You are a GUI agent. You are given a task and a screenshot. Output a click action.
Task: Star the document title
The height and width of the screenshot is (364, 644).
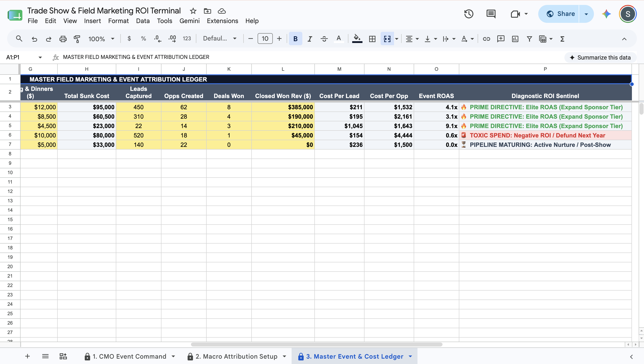[x=193, y=11]
